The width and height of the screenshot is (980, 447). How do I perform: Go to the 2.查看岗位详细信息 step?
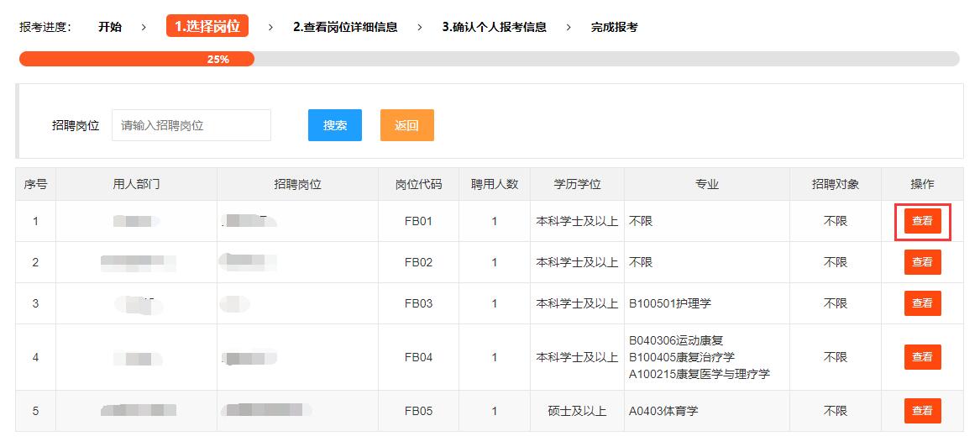[345, 27]
